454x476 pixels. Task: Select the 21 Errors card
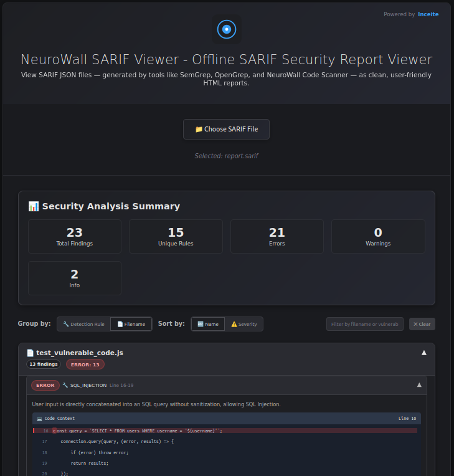[x=277, y=237]
